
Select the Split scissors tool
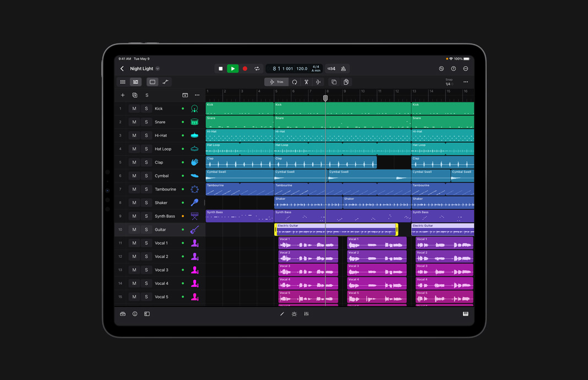306,82
